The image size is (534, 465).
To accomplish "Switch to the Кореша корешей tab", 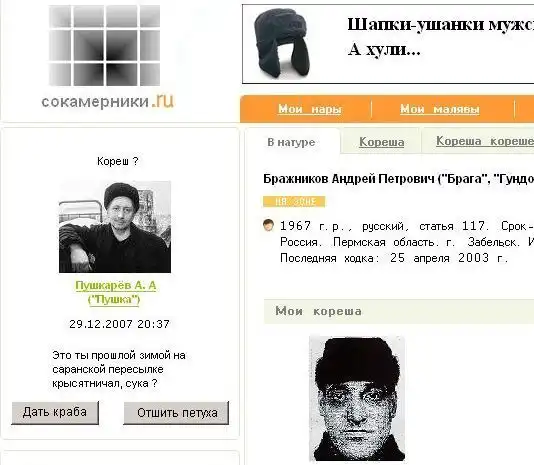I will tap(485, 141).
